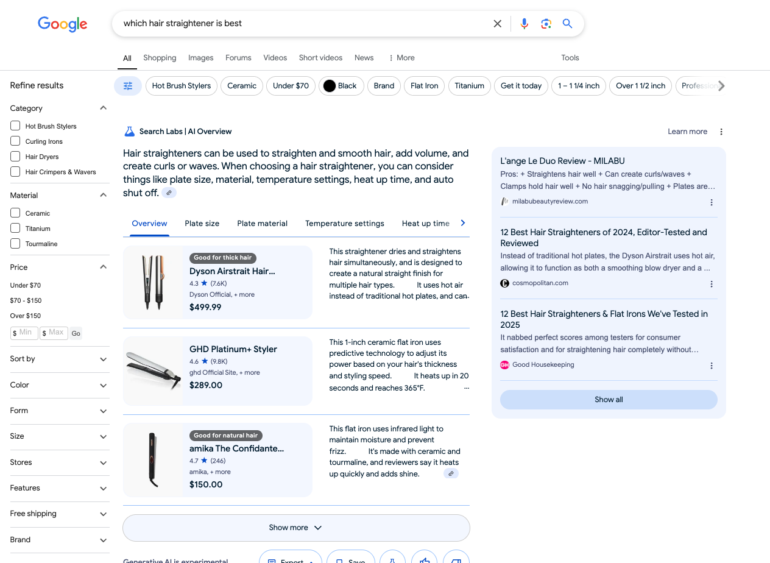Image resolution: width=770 pixels, height=563 pixels.
Task: Check the Curling Irons checkbox
Action: 15,141
